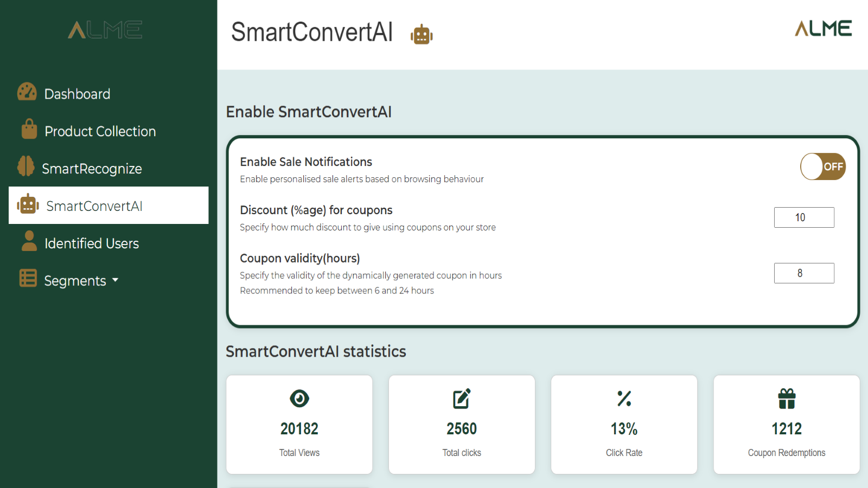
Task: Turn on Enable Sale Notifications toggle
Action: point(823,166)
